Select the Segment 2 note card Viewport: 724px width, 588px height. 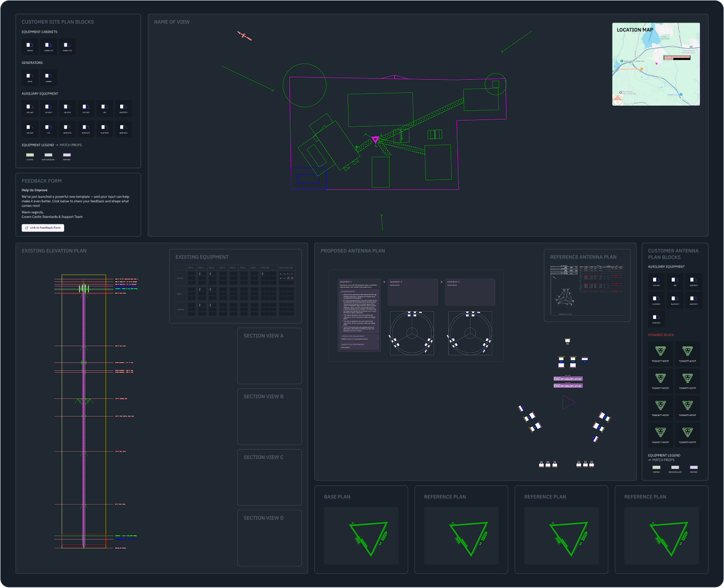click(412, 292)
